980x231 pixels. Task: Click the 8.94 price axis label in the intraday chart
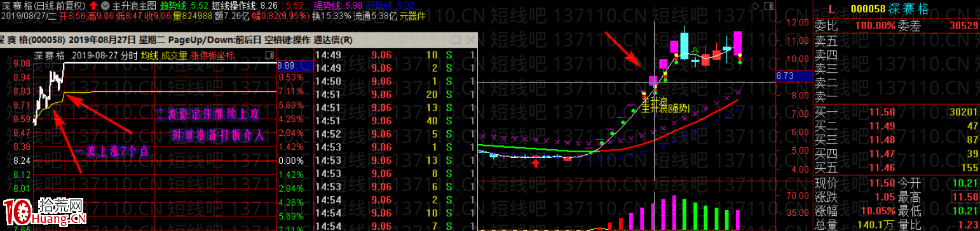tap(22, 77)
